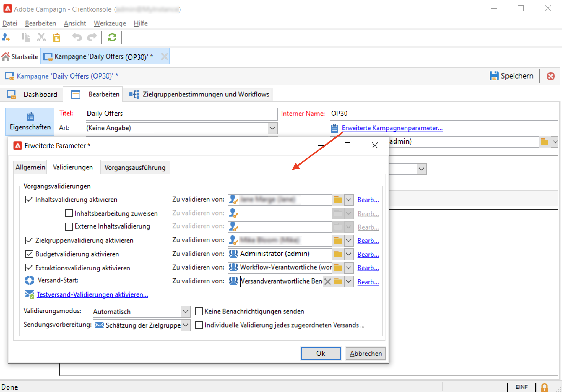Expand the Validierungsmodus dropdown

click(186, 312)
